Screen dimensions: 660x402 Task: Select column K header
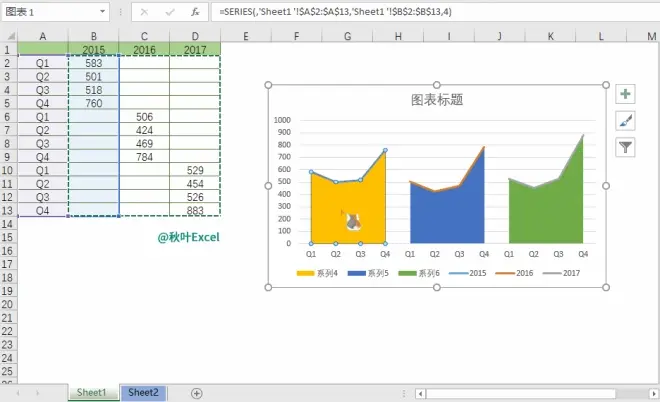550,36
